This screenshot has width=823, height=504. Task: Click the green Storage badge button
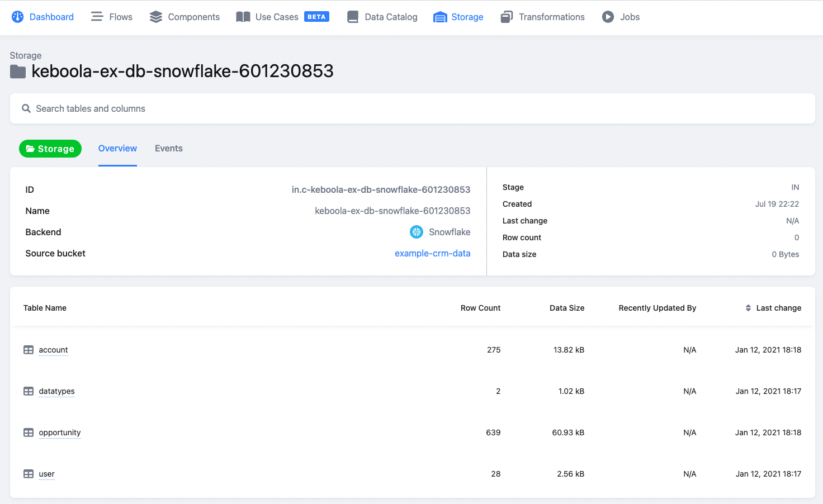click(50, 148)
